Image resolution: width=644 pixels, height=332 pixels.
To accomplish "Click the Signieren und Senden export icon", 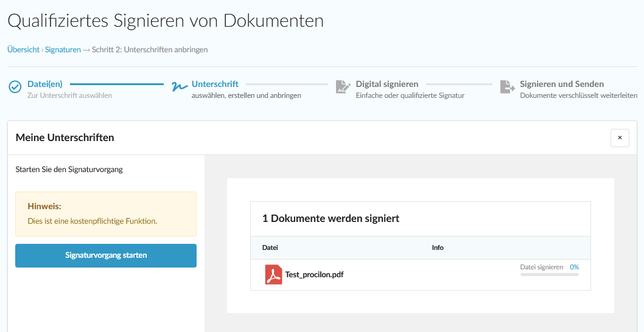I will click(x=507, y=87).
